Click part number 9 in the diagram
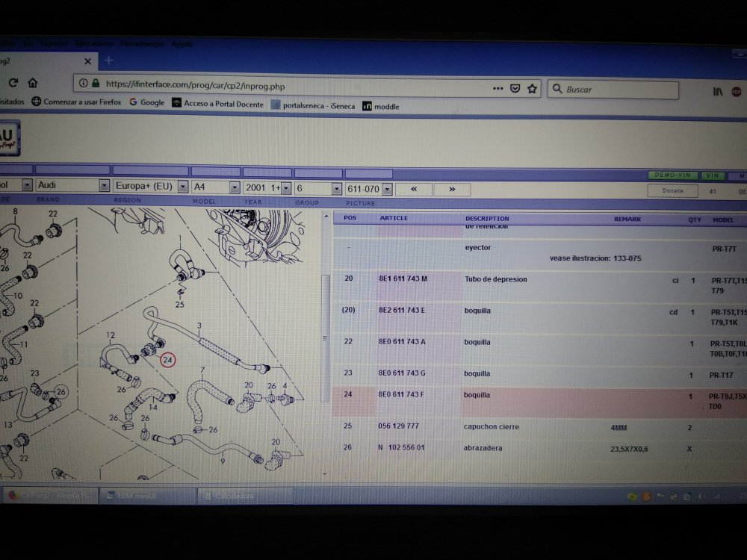 (223, 461)
